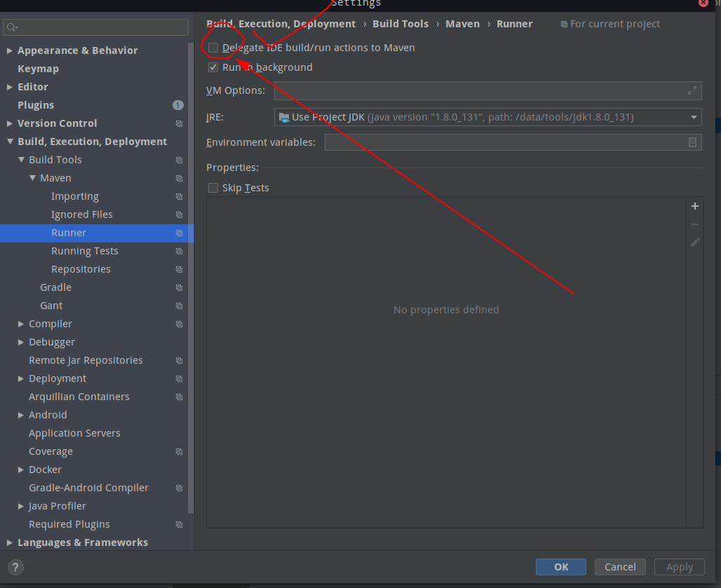Enable Delegate IDE build/run actions to Maven
Image resolution: width=721 pixels, height=588 pixels.
(x=213, y=48)
